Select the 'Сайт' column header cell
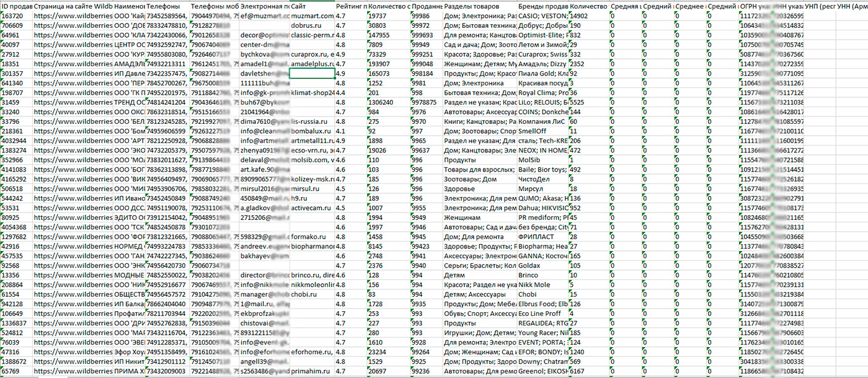 coord(312,6)
